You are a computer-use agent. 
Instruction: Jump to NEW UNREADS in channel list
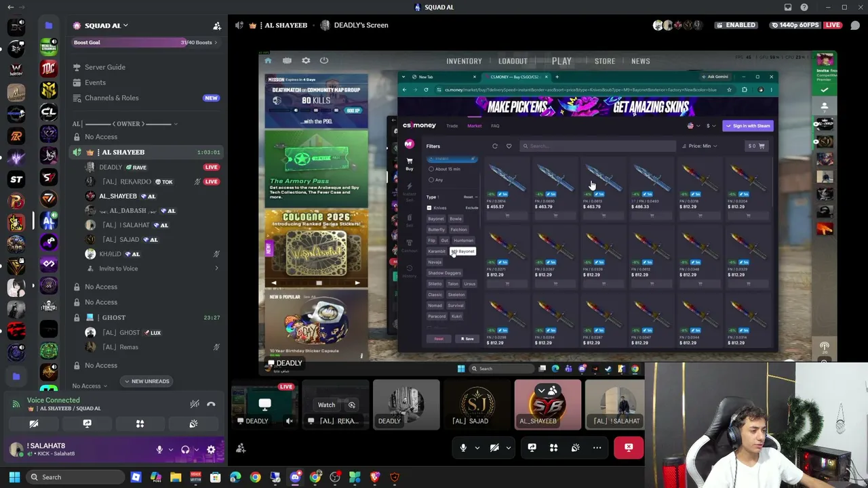[147, 381]
